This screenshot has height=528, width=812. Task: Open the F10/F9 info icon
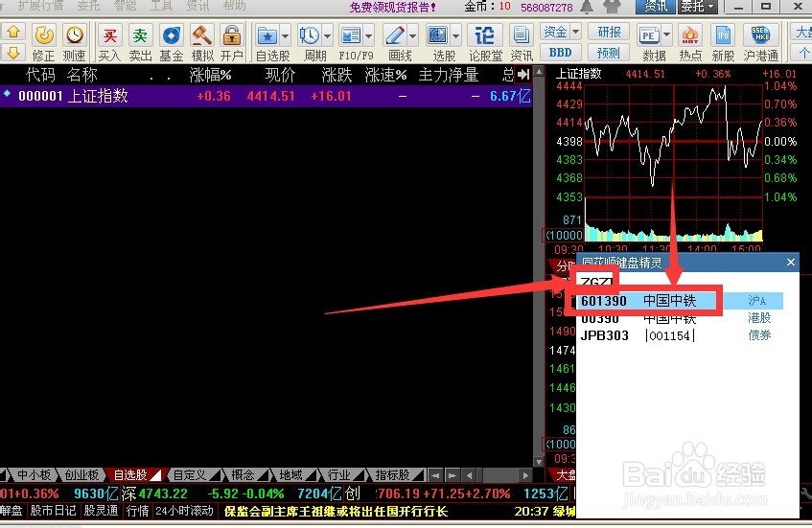[351, 36]
